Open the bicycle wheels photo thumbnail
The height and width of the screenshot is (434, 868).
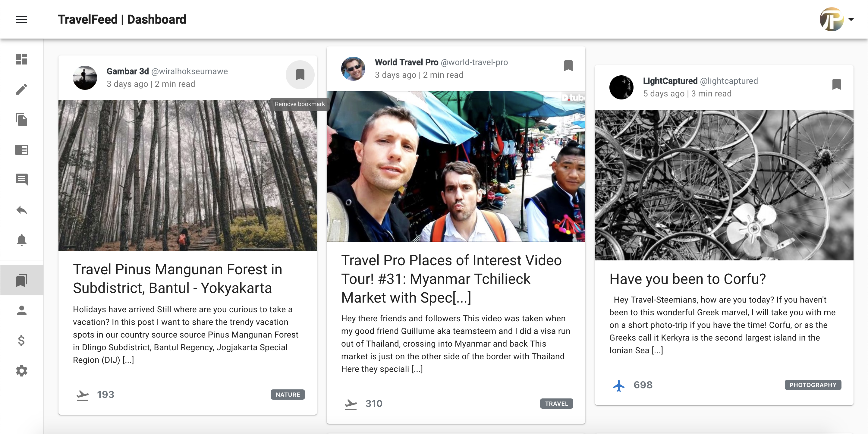724,185
